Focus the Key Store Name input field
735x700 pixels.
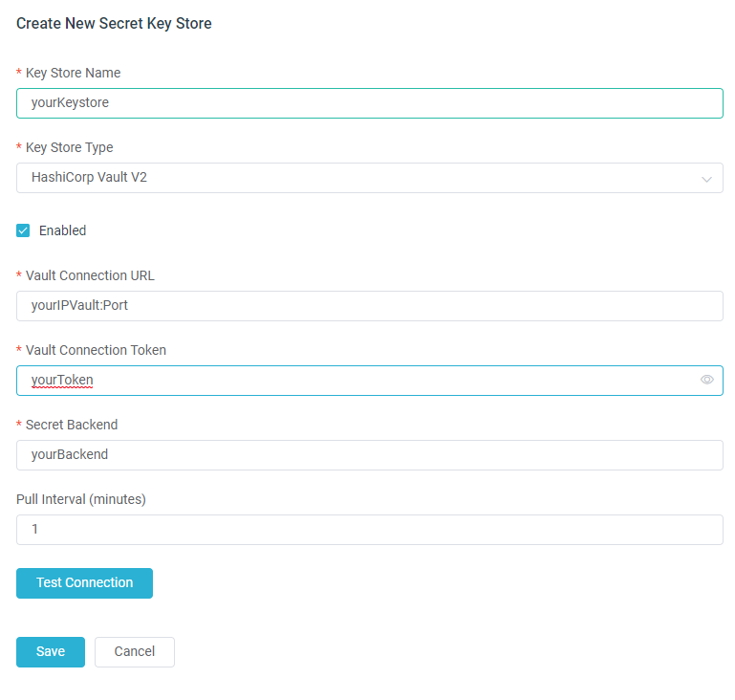(x=369, y=103)
